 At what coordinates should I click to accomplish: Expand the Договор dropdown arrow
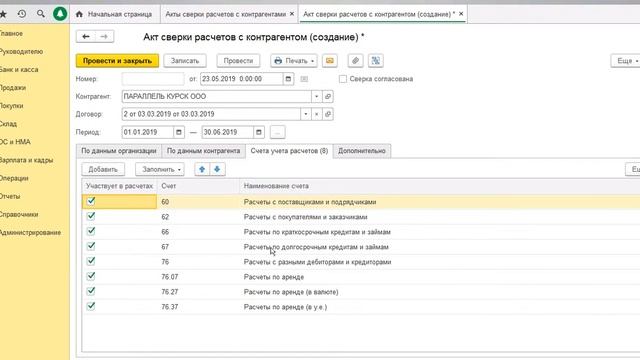[306, 114]
